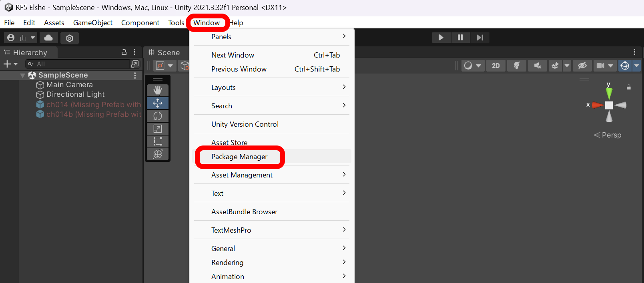Viewport: 644px width, 283px height.
Task: Open Scene view panel kebab options menu
Action: pyautogui.click(x=634, y=52)
